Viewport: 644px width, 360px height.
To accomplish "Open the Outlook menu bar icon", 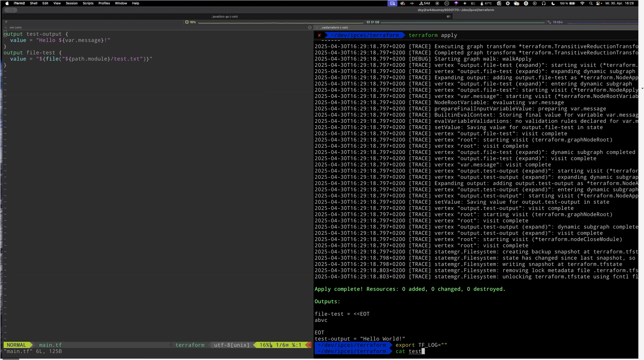I will 499,3.
